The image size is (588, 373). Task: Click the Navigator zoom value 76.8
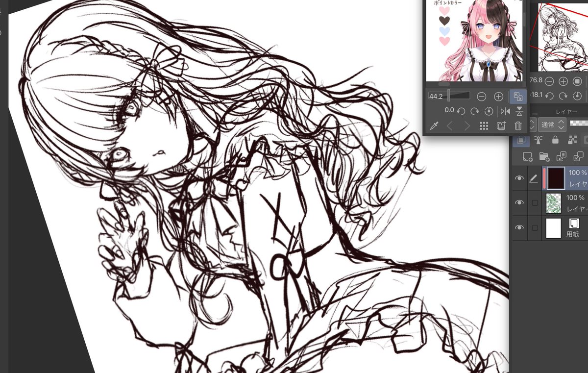coord(536,80)
